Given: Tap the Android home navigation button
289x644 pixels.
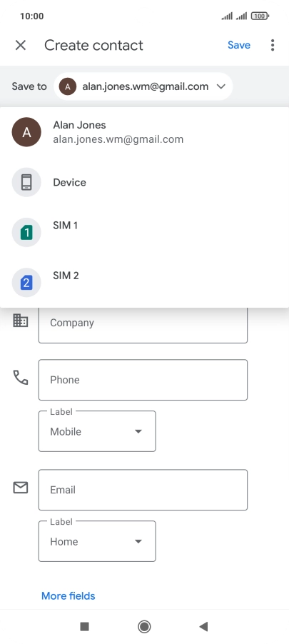Looking at the screenshot, I should click(144, 626).
